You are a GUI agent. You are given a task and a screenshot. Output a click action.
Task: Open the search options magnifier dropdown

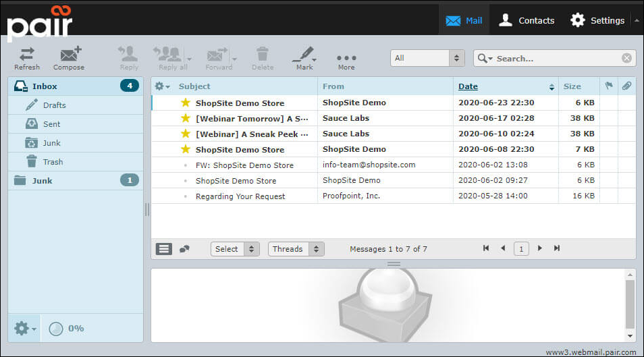tap(485, 58)
